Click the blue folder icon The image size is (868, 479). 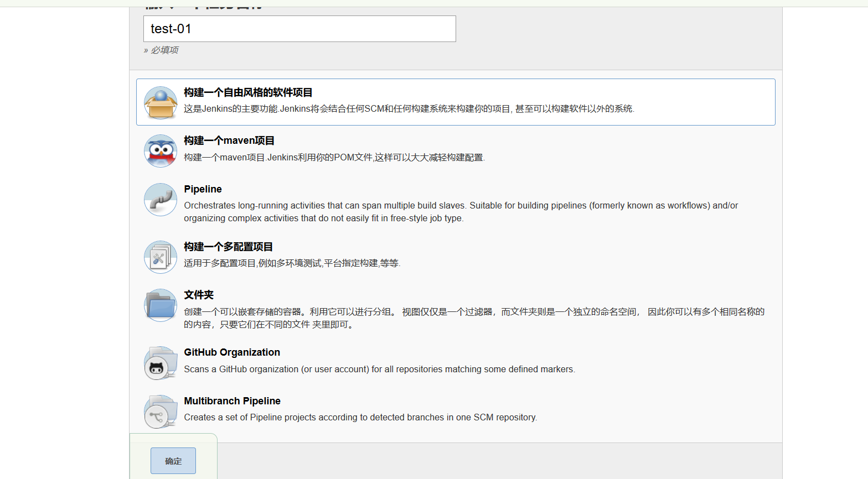pyautogui.click(x=161, y=305)
